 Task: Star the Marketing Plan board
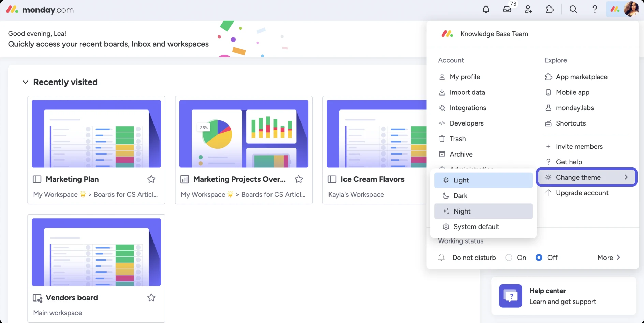point(151,179)
